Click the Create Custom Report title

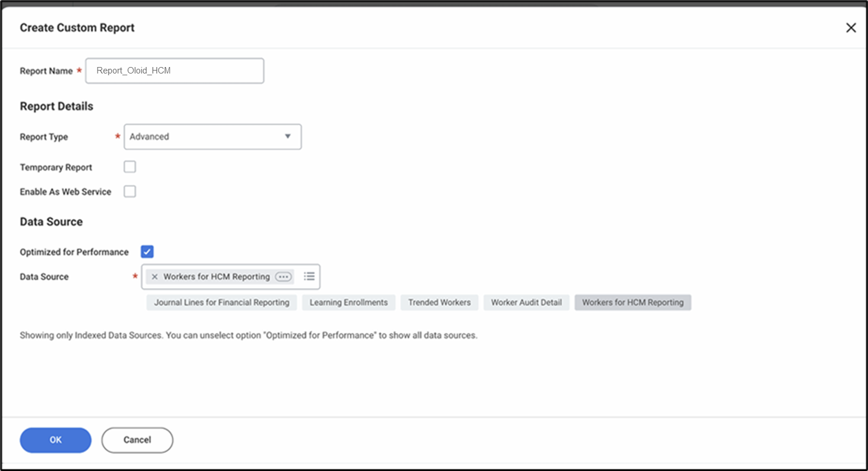point(77,28)
